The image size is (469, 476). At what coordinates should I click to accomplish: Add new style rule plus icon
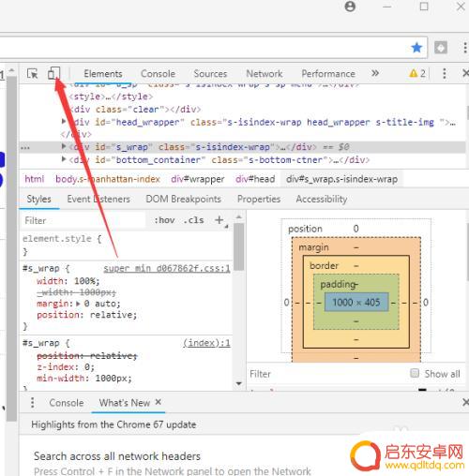[219, 220]
